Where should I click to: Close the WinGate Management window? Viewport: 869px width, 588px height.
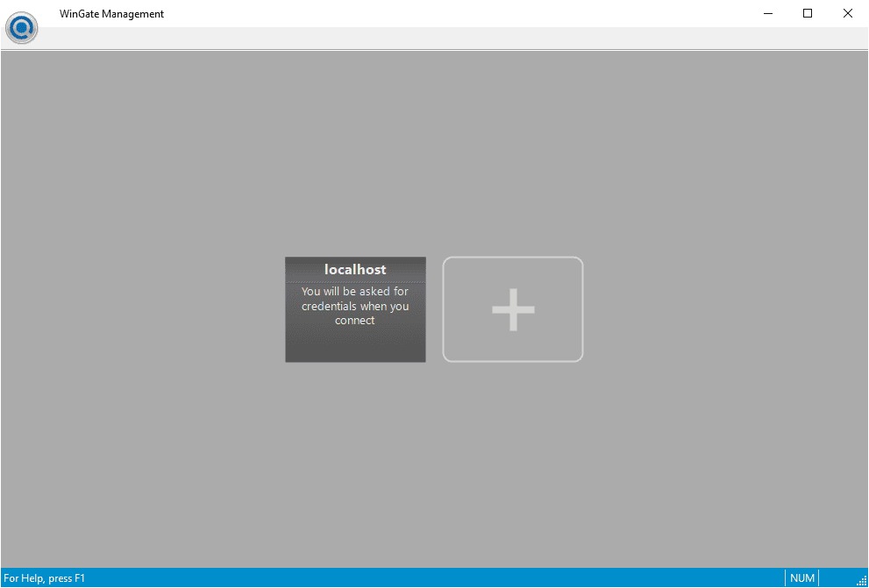848,13
